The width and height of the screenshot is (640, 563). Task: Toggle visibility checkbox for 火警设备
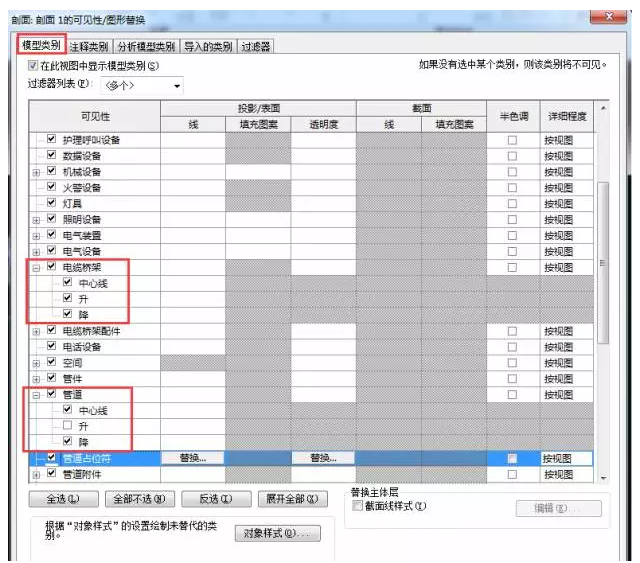pyautogui.click(x=51, y=187)
